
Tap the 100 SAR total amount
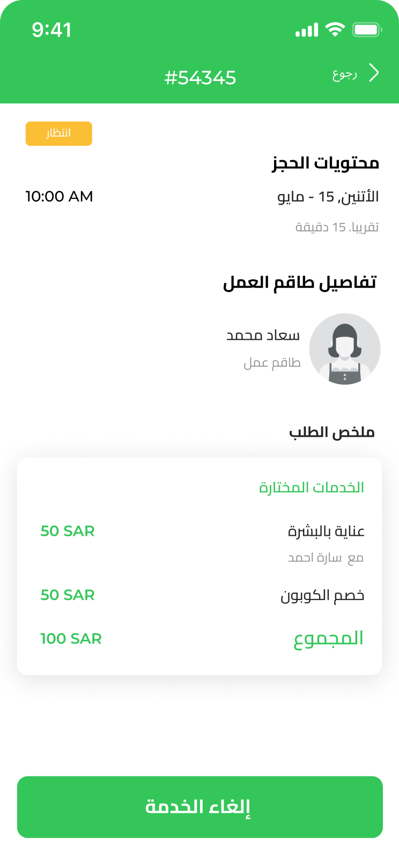71,639
